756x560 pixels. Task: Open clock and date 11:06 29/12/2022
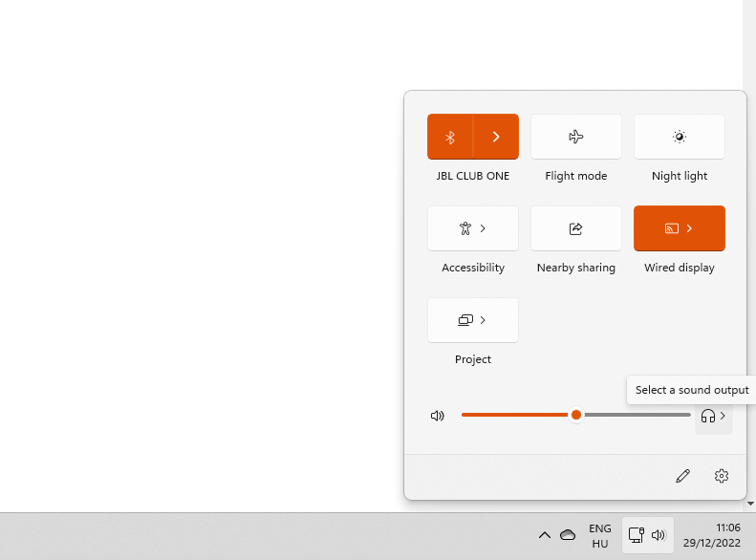[x=712, y=535]
